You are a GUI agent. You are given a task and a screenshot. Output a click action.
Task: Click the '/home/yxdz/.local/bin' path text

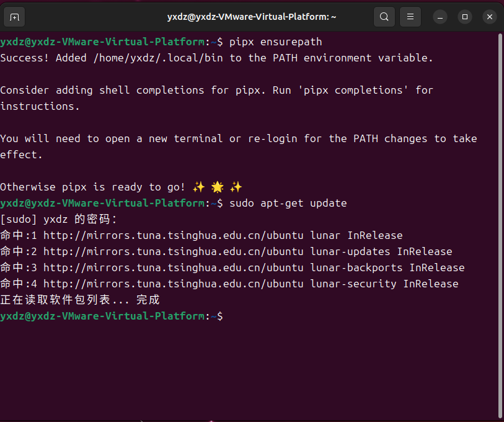158,58
